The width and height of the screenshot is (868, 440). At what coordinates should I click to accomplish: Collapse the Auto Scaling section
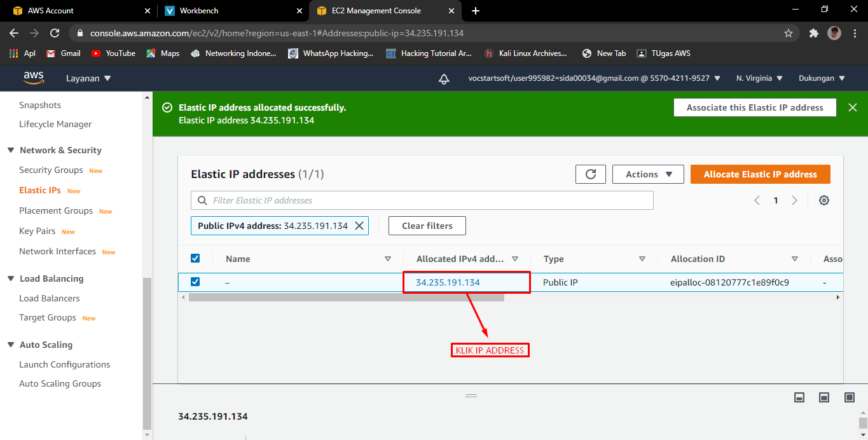(x=11, y=345)
